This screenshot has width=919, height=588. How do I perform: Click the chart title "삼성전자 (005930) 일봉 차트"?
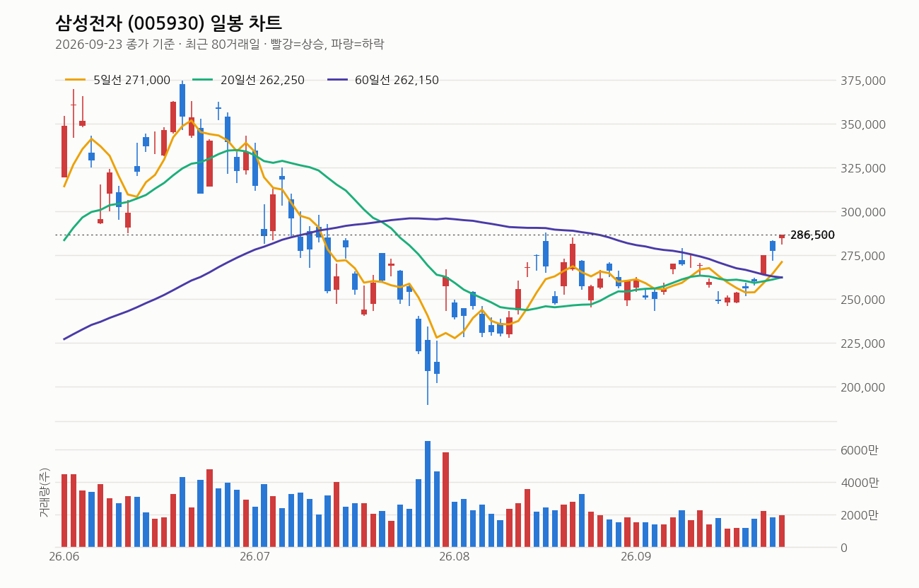[x=168, y=23]
